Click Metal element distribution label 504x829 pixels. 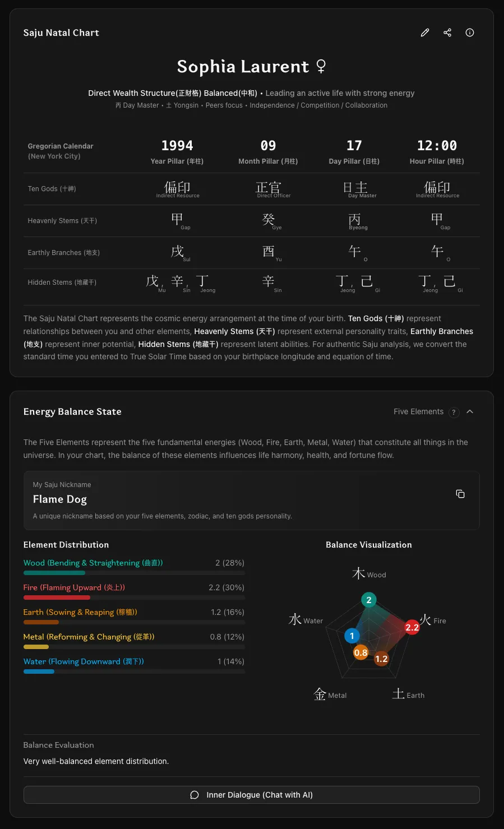click(x=89, y=637)
